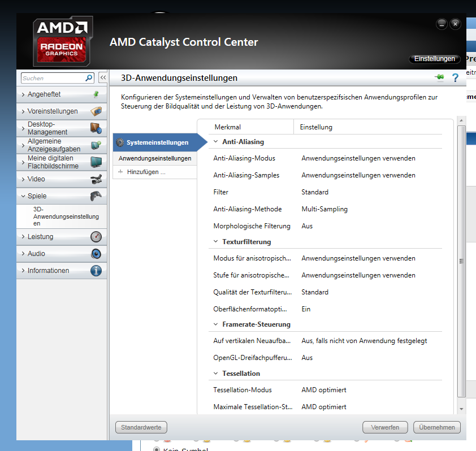Image resolution: width=476 pixels, height=451 pixels.
Task: Click the Standardwerte button
Action: (x=141, y=427)
